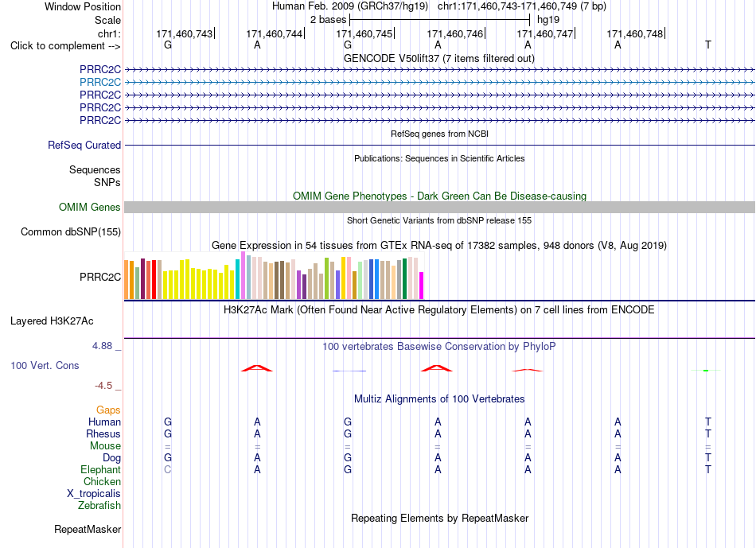Screen dimensions: 756x548
Task: Click position label 171,460,743
Action: 184,33
